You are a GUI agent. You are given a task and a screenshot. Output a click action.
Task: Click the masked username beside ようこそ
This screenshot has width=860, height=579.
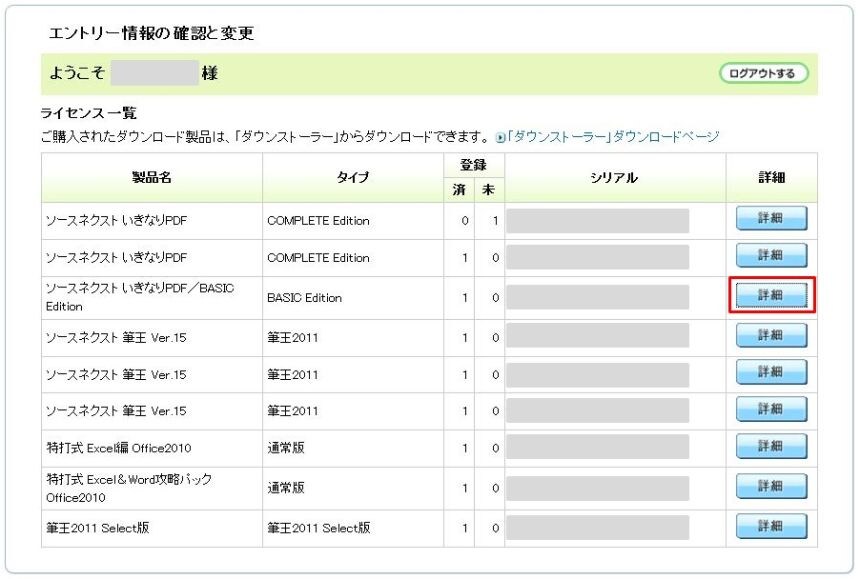coord(154,73)
